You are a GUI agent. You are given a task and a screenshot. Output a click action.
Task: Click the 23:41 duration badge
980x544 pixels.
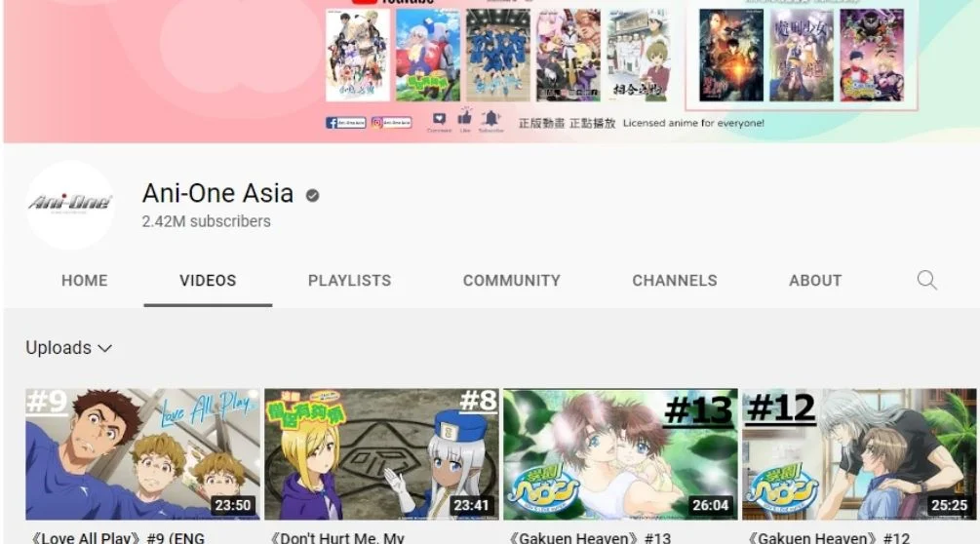pyautogui.click(x=471, y=505)
